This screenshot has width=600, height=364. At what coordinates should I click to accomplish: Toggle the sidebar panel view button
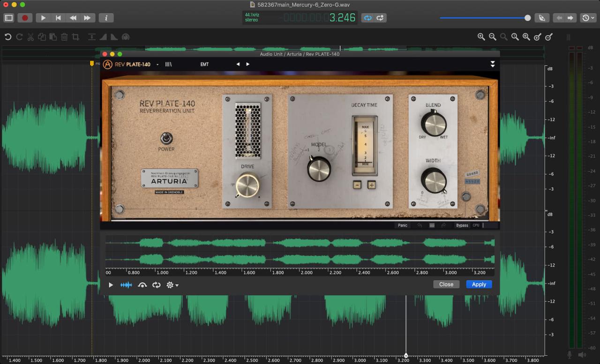coord(8,18)
